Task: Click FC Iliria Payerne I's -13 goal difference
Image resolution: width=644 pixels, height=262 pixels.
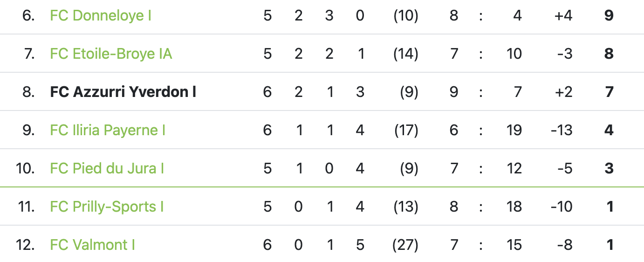Action: point(562,130)
